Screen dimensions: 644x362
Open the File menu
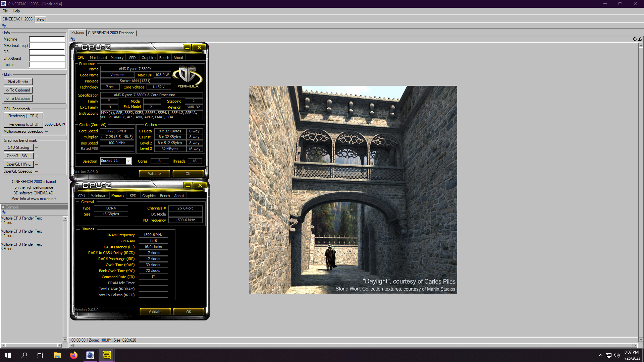[5, 11]
